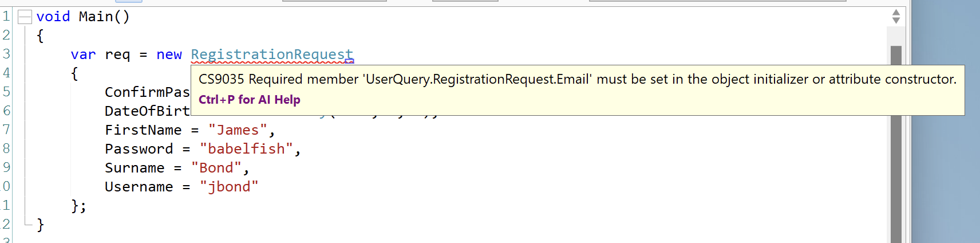Place cursor on the Password property

[x=139, y=149]
